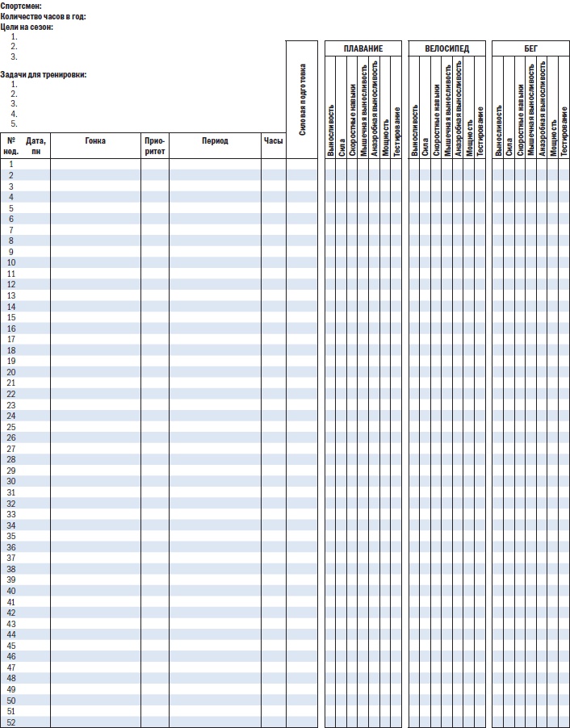Click the Количество часов в год label
570x728 pixels.
coord(43,16)
